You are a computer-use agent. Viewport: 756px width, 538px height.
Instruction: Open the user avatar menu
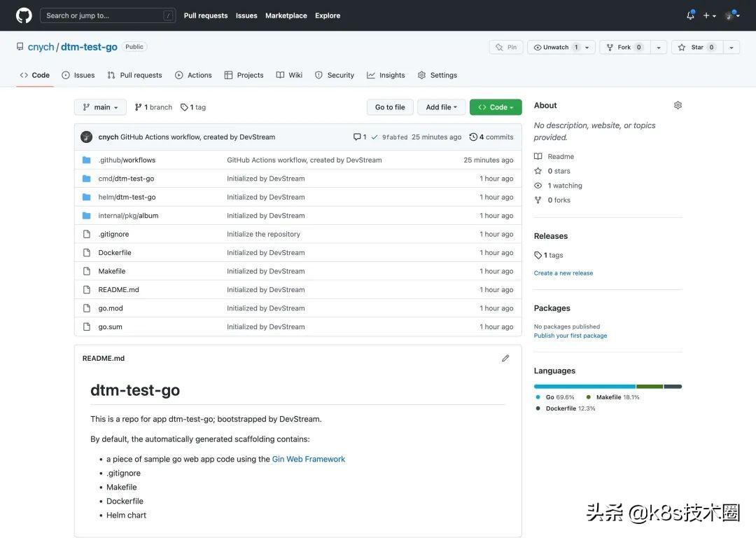(x=732, y=15)
